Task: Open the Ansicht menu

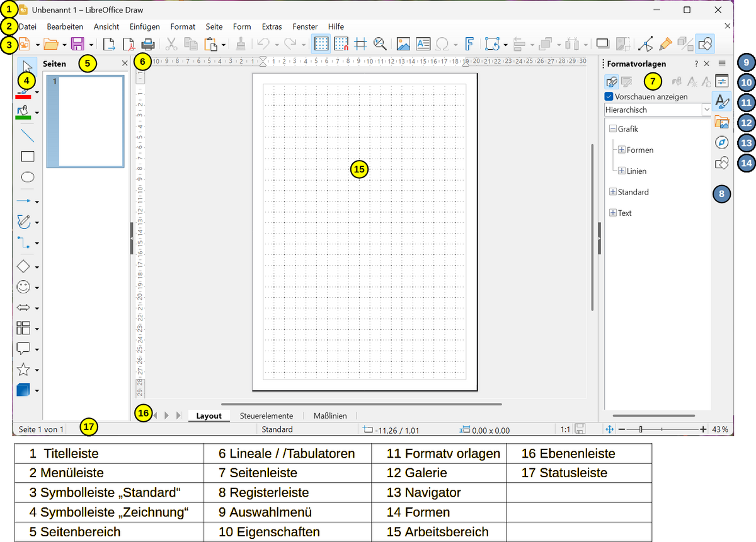Action: [x=106, y=26]
